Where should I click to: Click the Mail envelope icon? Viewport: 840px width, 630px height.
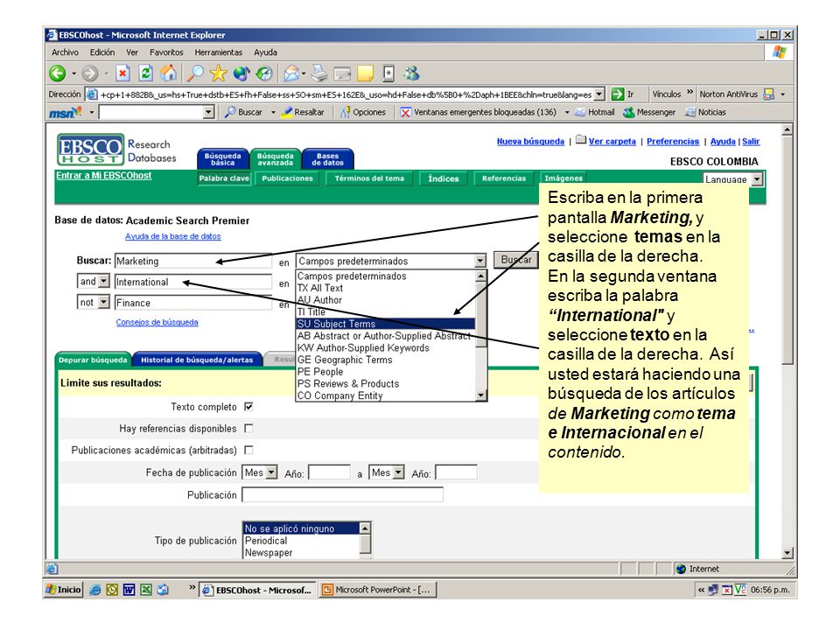[x=291, y=73]
